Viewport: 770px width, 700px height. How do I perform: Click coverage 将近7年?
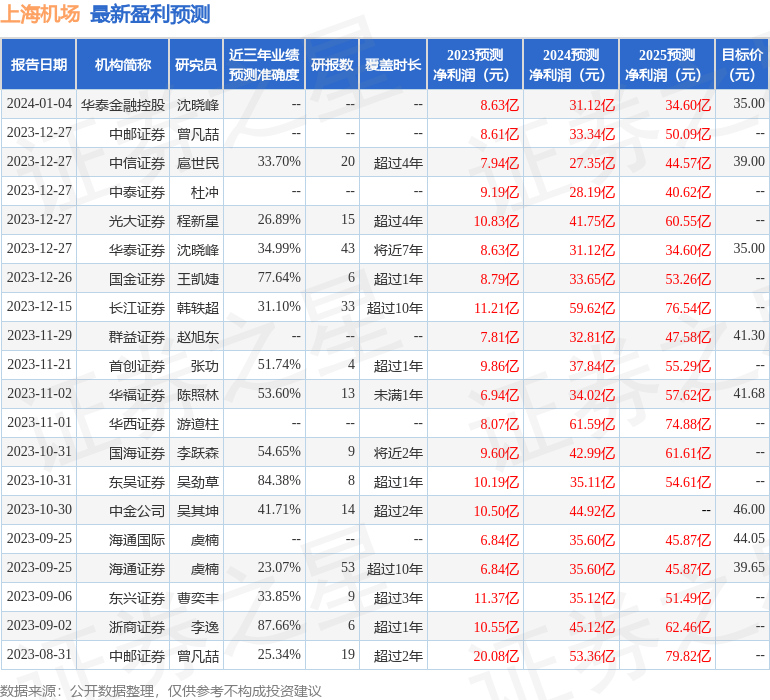click(x=398, y=250)
